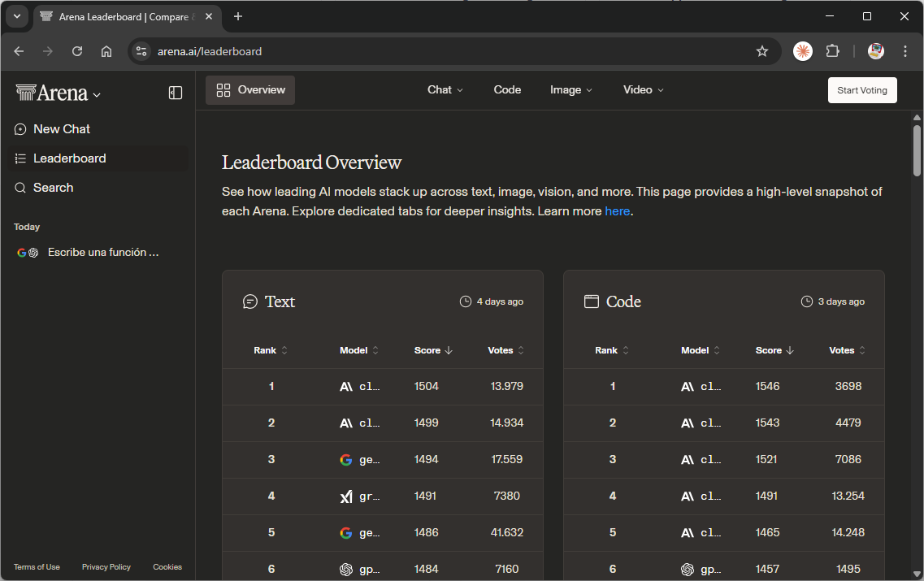Open rank 4 xAI Grok model in Text table

click(360, 496)
